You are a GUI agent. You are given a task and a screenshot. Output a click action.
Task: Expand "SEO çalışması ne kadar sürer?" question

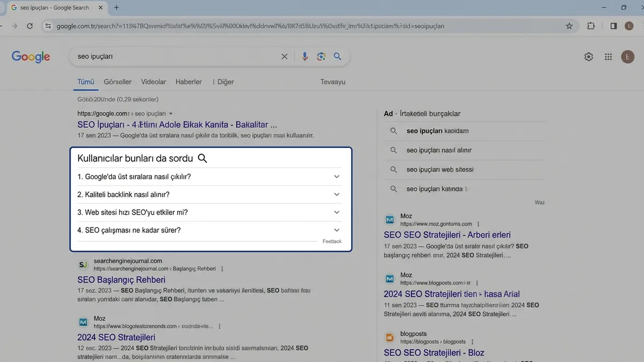(209, 230)
